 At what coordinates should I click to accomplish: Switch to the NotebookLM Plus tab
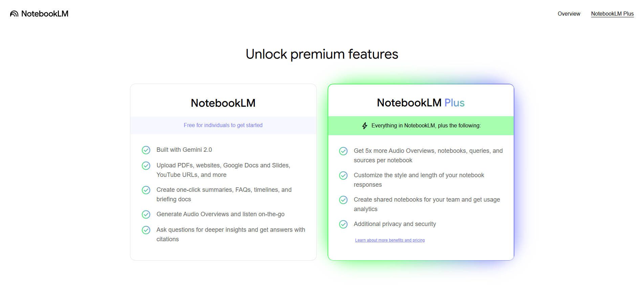pyautogui.click(x=612, y=14)
